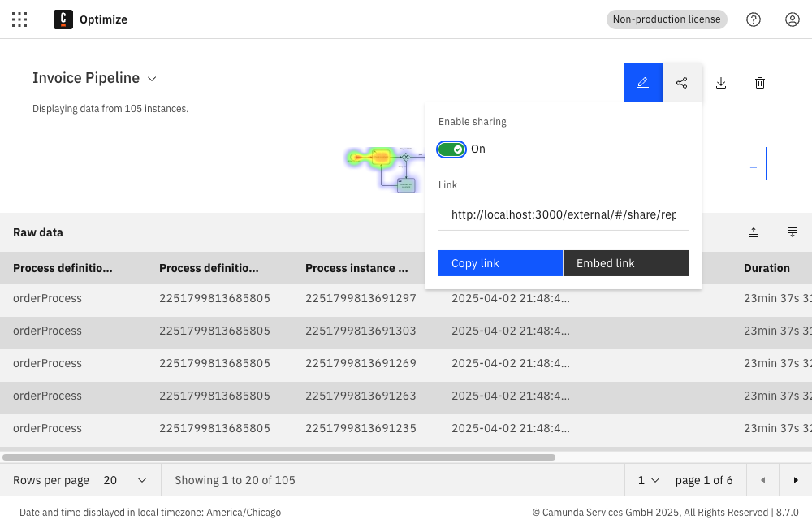Expand the page number dropdown showing 1
Screen dimensions: 812x528
click(647, 480)
